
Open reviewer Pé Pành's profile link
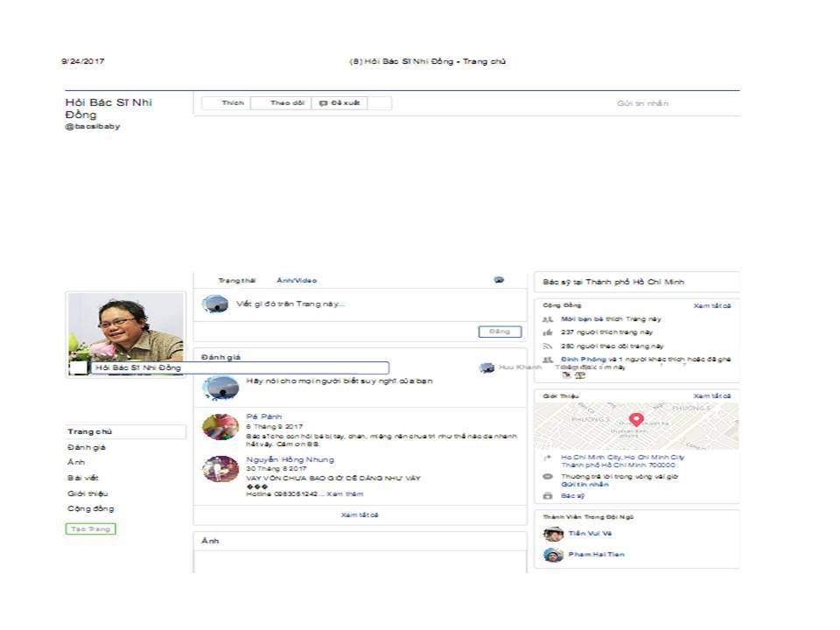263,416
